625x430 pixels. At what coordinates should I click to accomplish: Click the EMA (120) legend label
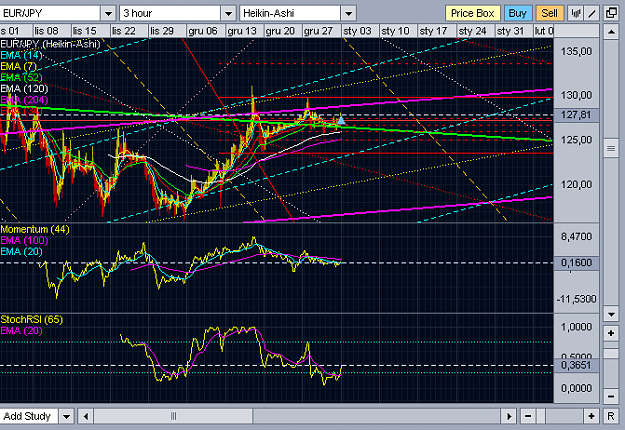click(x=24, y=88)
